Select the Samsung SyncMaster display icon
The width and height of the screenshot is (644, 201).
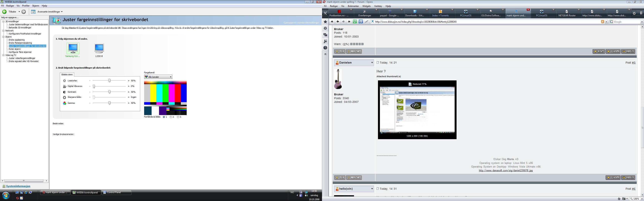73,48
